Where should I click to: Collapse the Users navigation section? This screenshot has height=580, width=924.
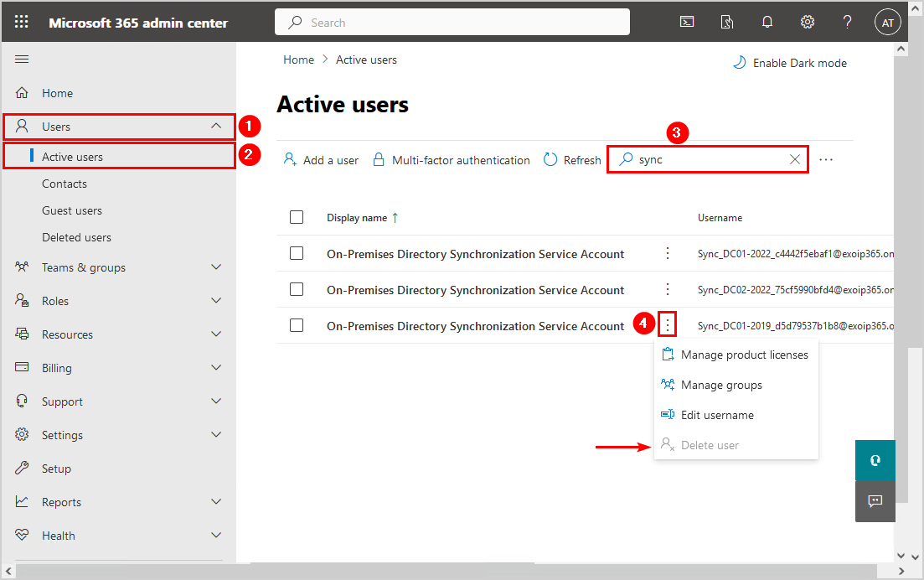(216, 127)
